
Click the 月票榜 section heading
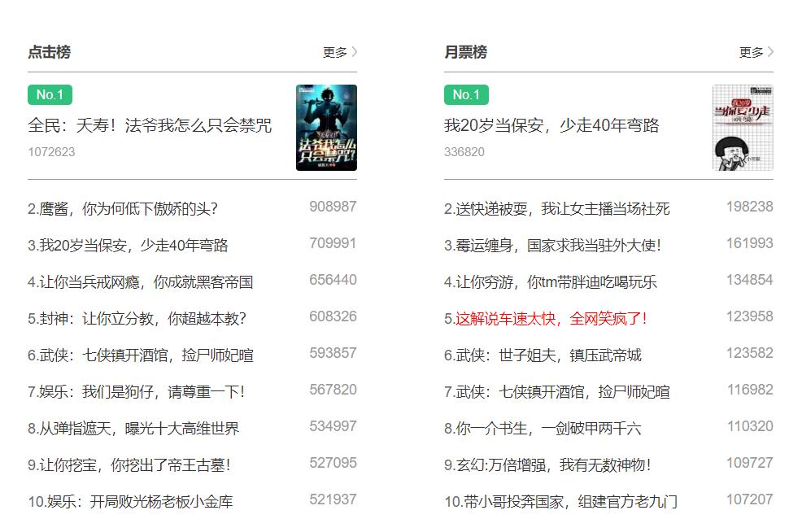click(465, 52)
